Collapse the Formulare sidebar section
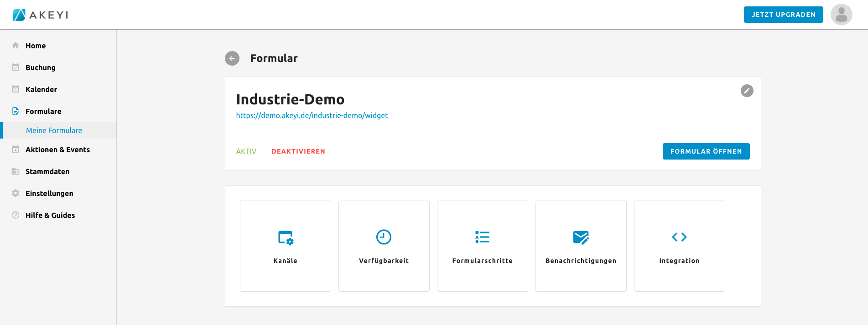Image resolution: width=868 pixels, height=325 pixels. (43, 111)
